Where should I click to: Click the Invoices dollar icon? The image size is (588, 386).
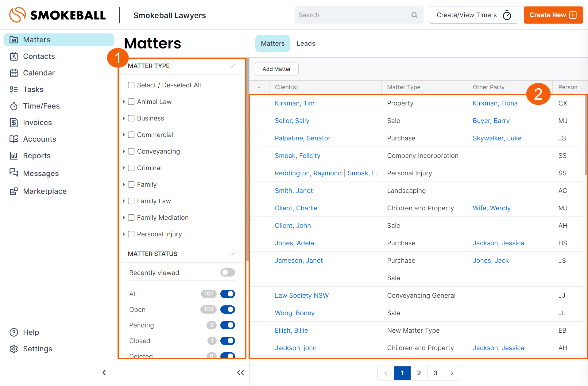pos(14,123)
